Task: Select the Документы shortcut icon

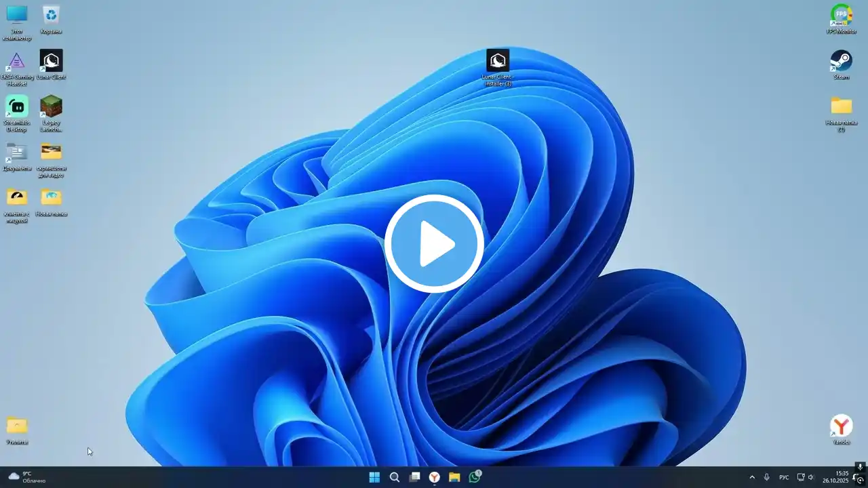Action: [17, 156]
